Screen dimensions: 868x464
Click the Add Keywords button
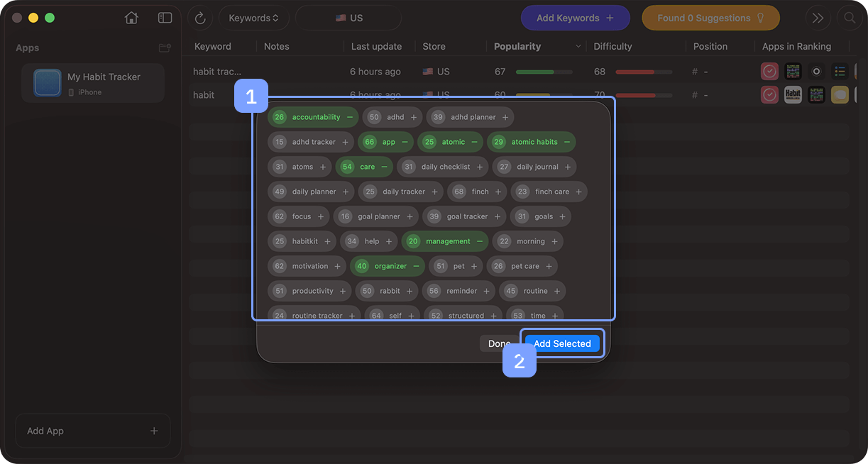click(x=575, y=18)
